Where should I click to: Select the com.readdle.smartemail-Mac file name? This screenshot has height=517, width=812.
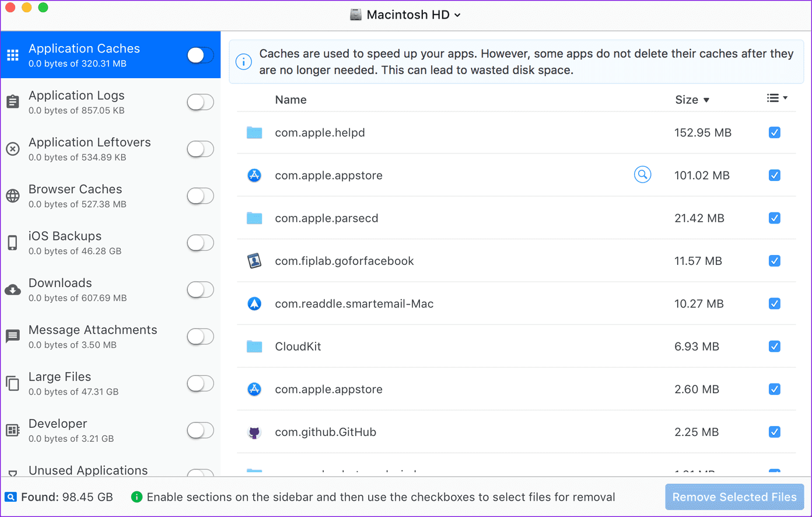pyautogui.click(x=354, y=303)
